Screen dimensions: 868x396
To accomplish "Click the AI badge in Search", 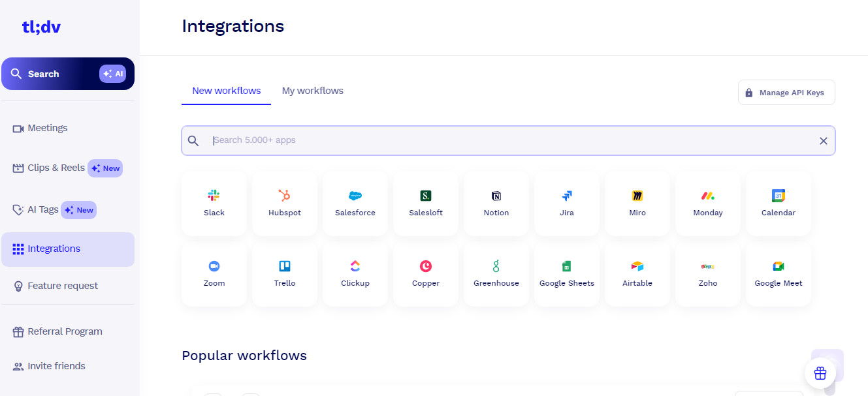I will click(112, 74).
